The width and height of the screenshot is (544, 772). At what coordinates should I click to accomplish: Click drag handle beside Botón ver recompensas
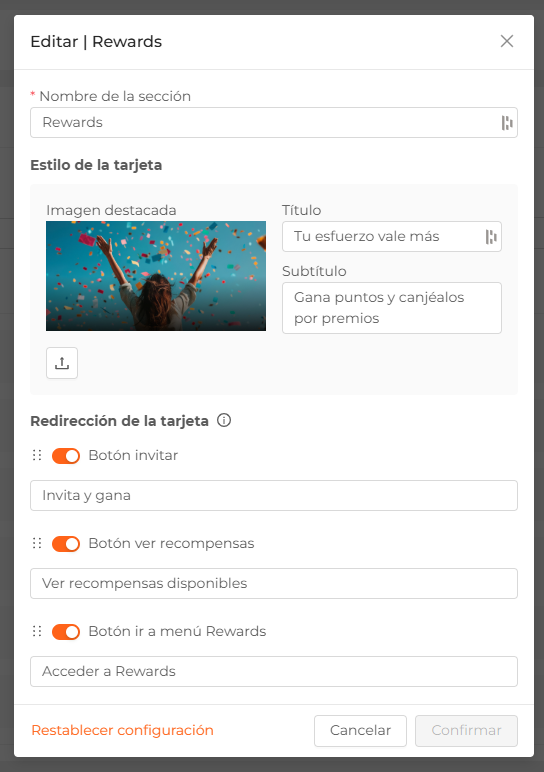(x=37, y=544)
